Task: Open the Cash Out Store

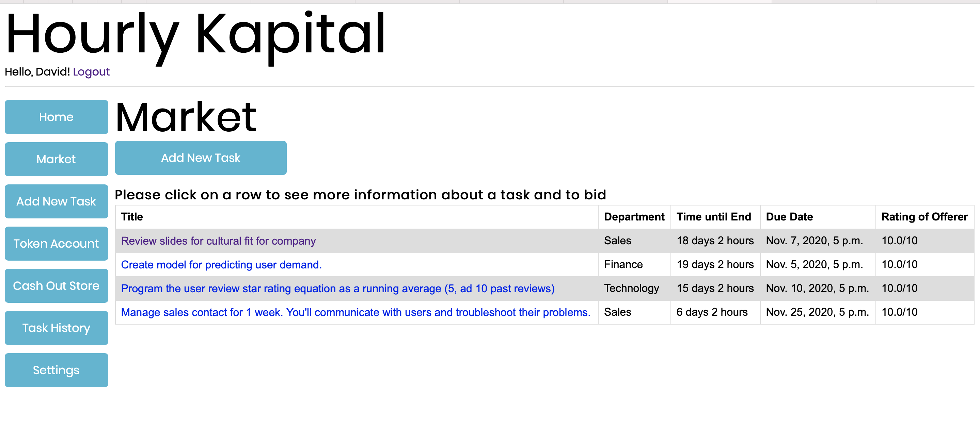Action: tap(56, 286)
